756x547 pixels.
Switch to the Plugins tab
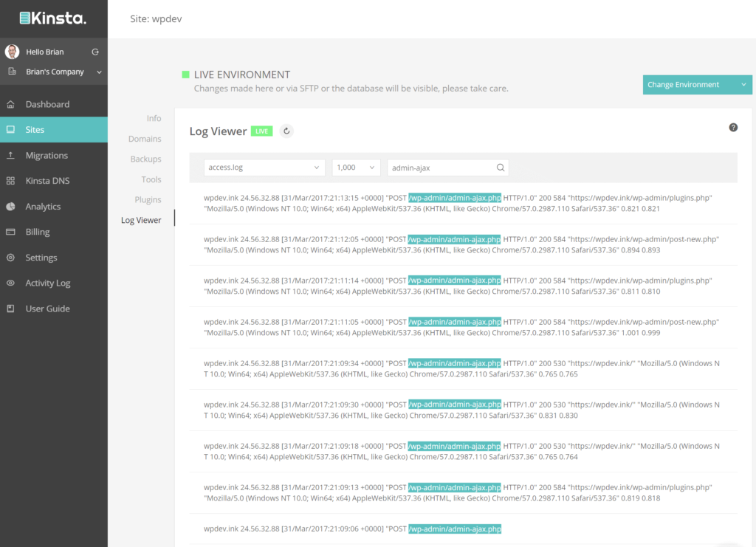pyautogui.click(x=148, y=200)
